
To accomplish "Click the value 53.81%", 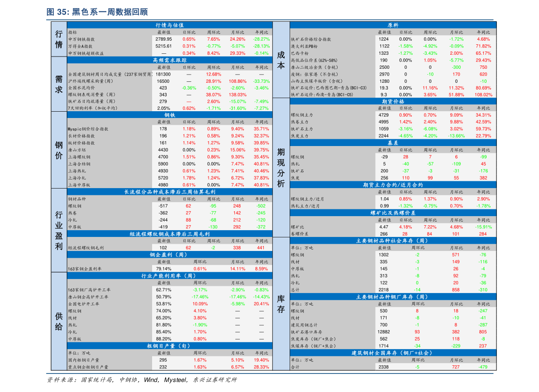I will [x=164, y=304].
